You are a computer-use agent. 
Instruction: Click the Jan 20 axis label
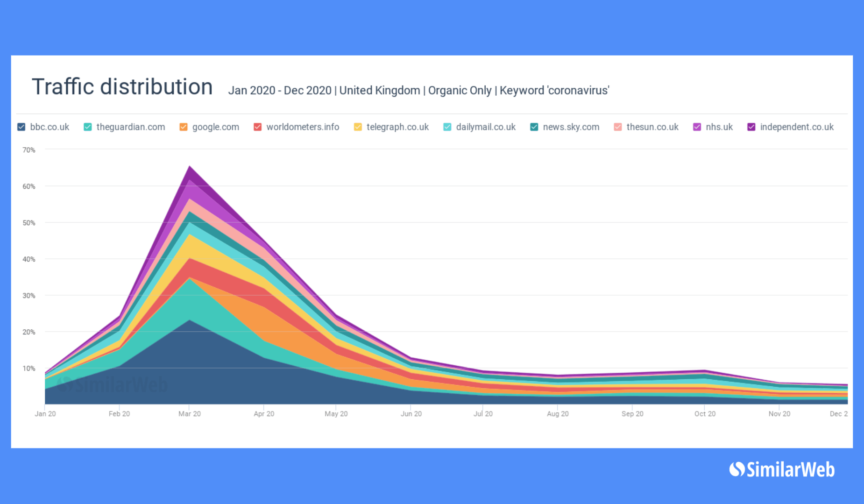pos(45,414)
